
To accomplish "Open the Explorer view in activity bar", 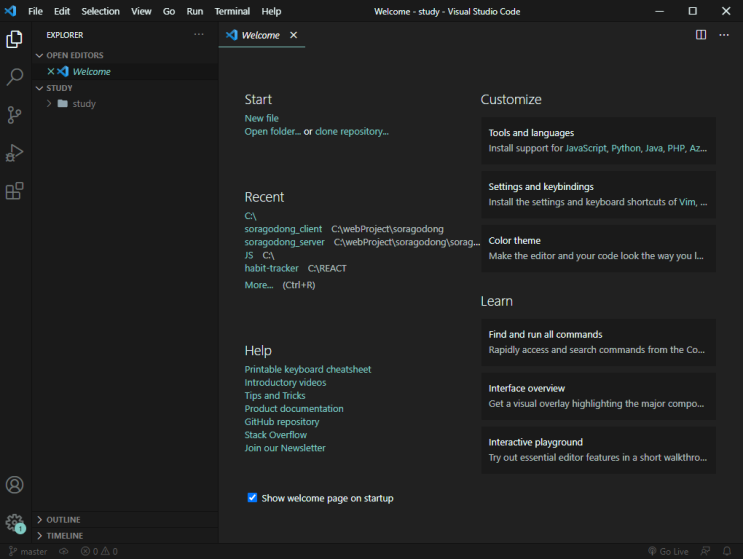I will [14, 39].
